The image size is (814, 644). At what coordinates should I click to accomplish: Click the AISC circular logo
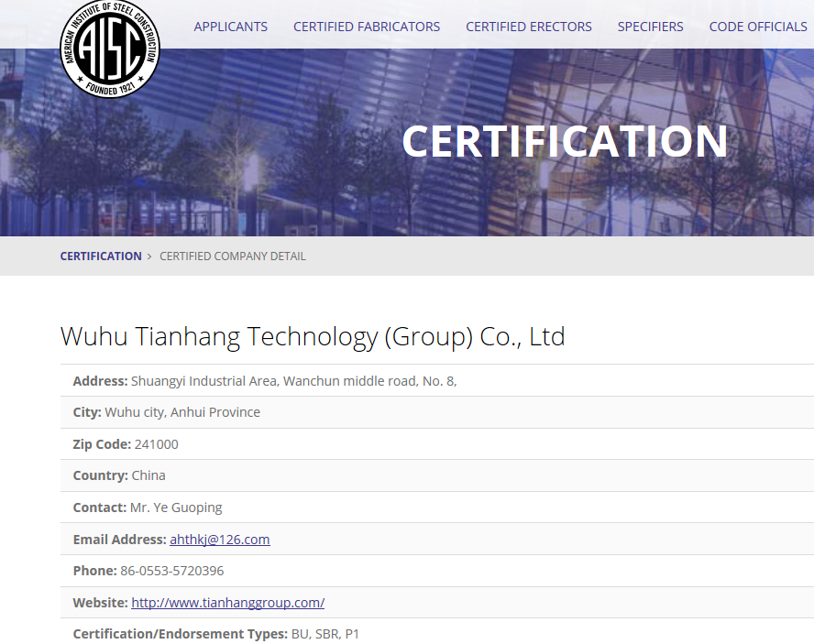[x=110, y=48]
